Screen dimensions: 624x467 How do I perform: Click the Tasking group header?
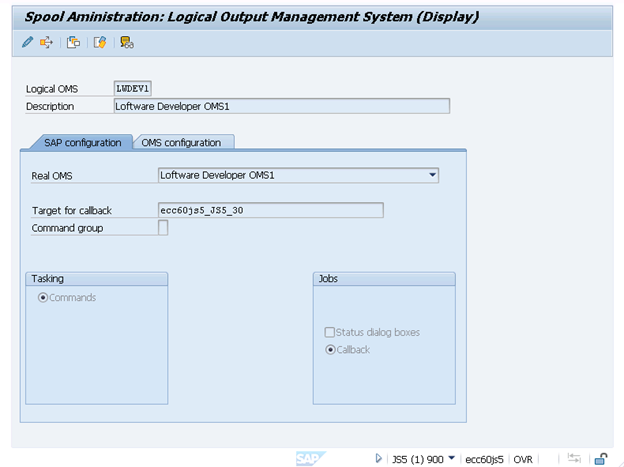point(97,279)
